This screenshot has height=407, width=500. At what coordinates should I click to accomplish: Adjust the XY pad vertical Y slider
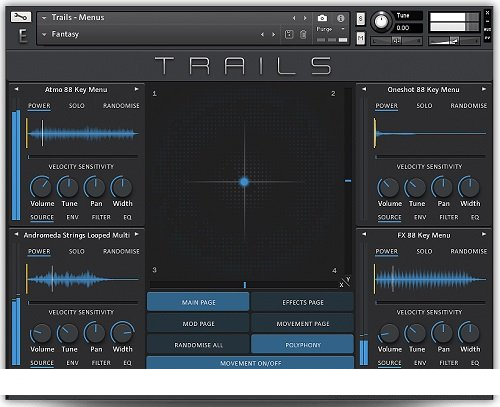pyautogui.click(x=348, y=182)
